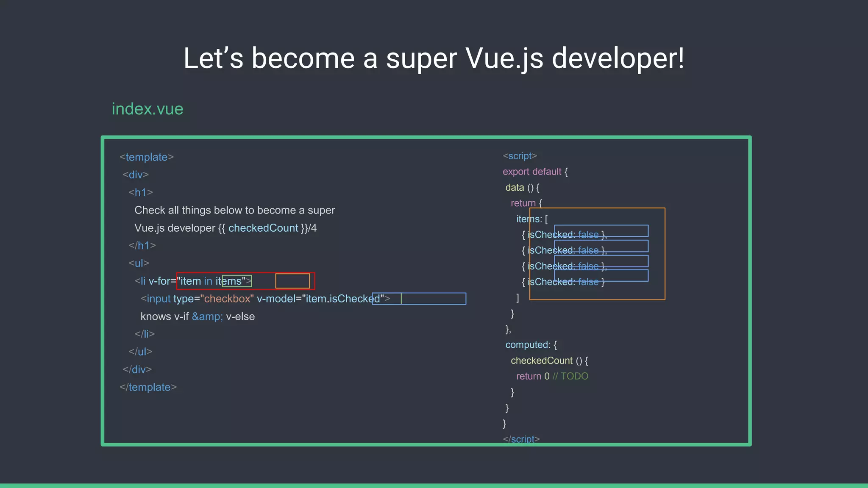Click the closing '</li>' tag
868x488 pixels.
[x=145, y=334]
